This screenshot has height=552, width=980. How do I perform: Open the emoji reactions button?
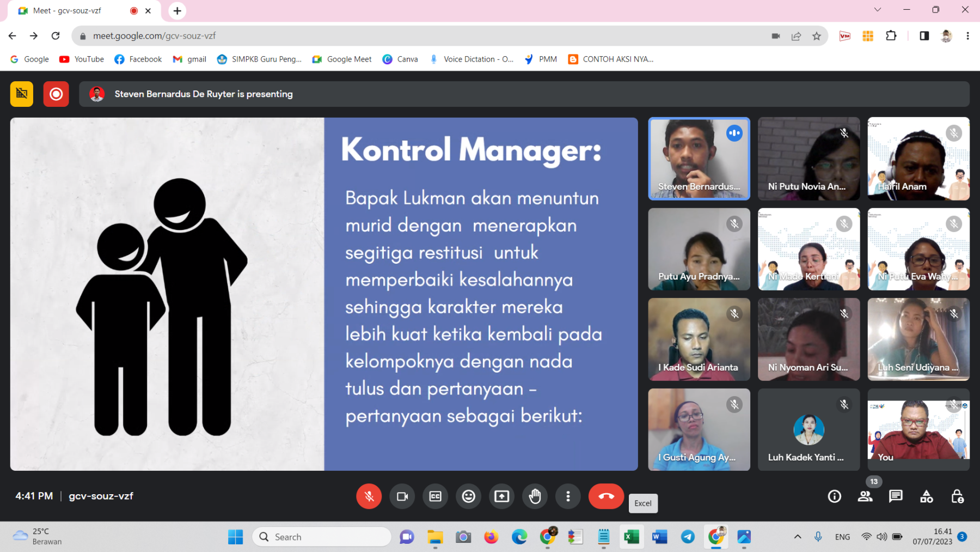(x=469, y=496)
